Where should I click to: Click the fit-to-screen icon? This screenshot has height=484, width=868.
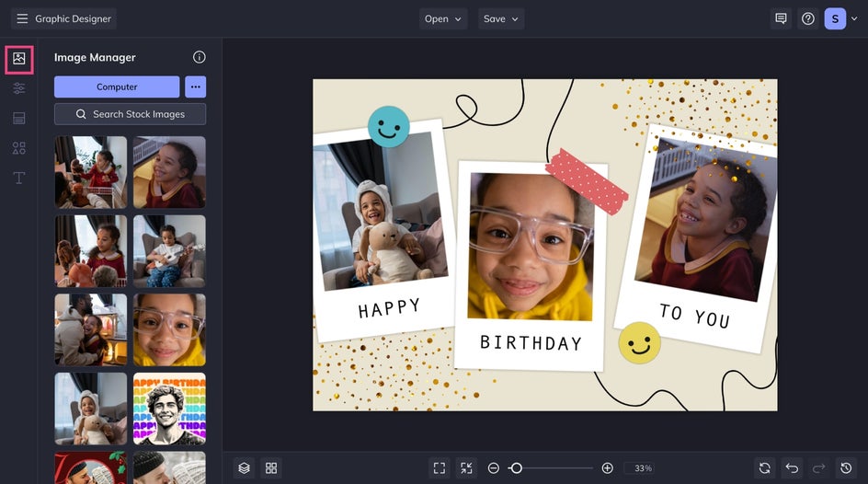coord(440,468)
